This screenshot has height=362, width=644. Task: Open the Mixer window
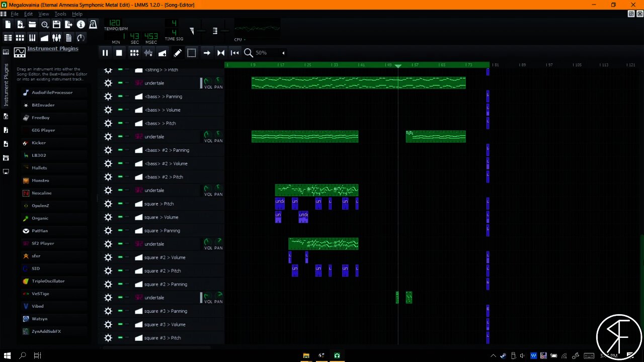tap(56, 38)
